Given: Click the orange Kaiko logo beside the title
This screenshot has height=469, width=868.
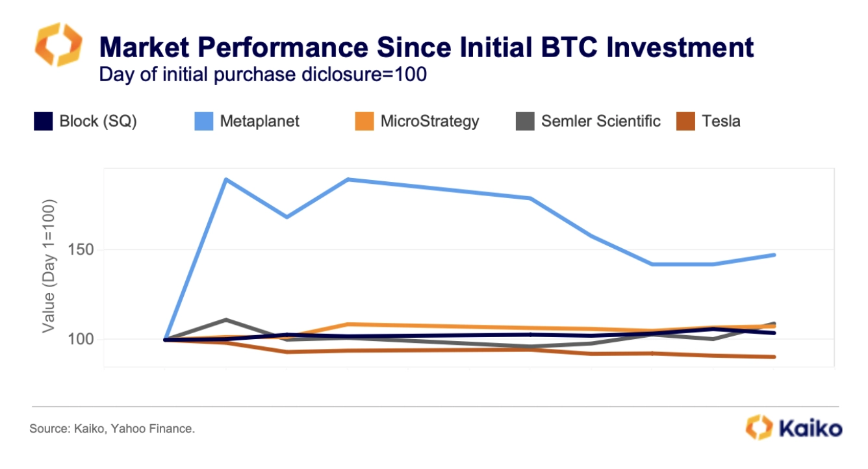Looking at the screenshot, I should click(58, 45).
